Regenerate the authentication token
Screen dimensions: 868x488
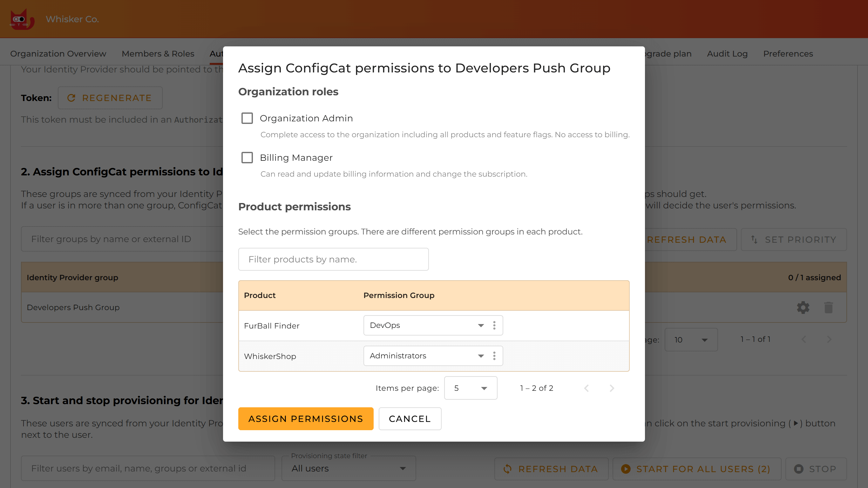coord(110,98)
